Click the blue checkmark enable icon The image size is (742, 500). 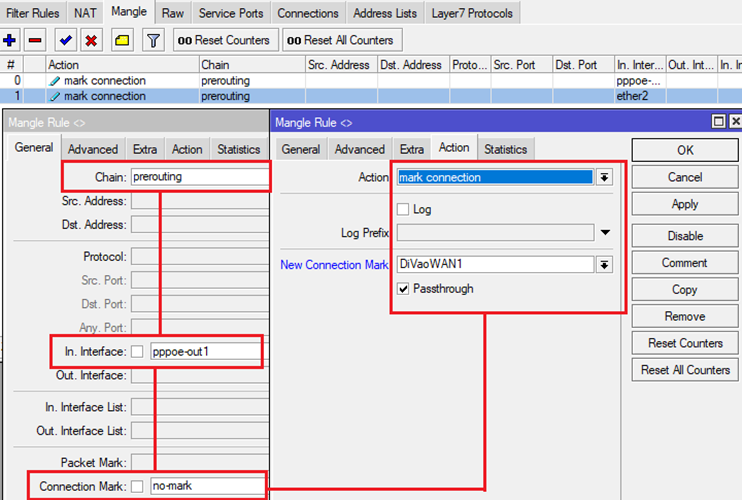66,40
